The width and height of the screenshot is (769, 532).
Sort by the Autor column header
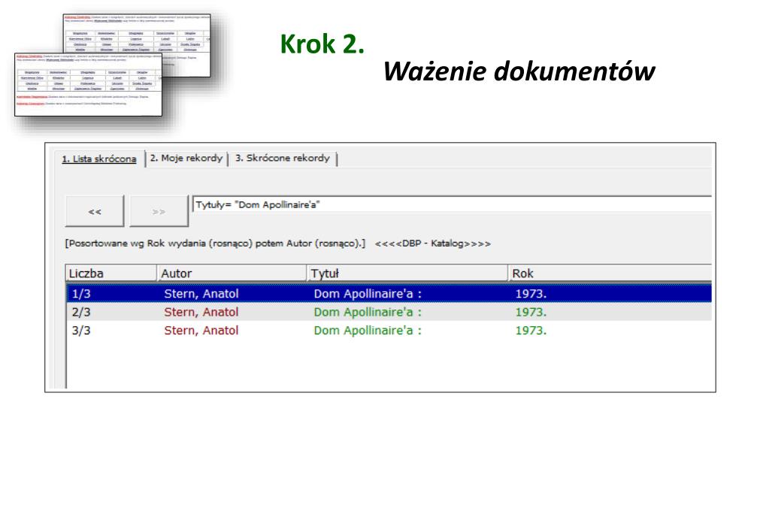pyautogui.click(x=232, y=273)
